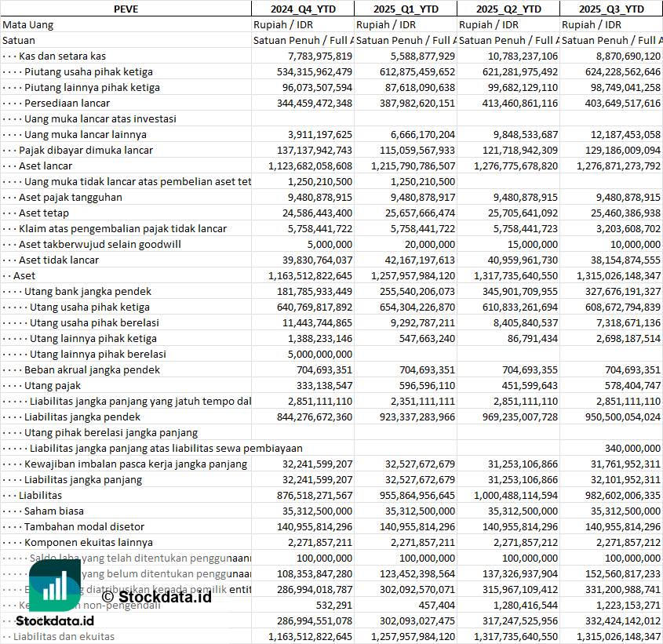Click Uang muka lancar atas investasi label
This screenshot has height=644, width=663.
click(x=100, y=118)
